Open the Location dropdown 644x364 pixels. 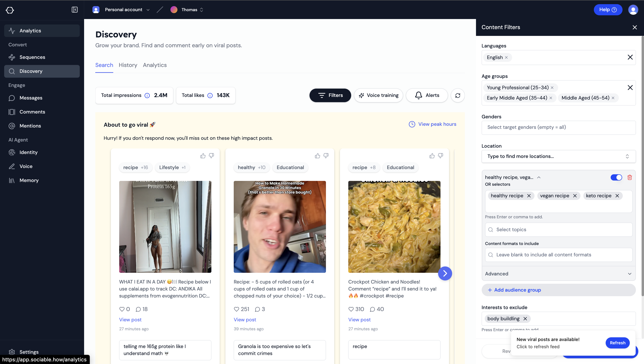[x=558, y=156]
